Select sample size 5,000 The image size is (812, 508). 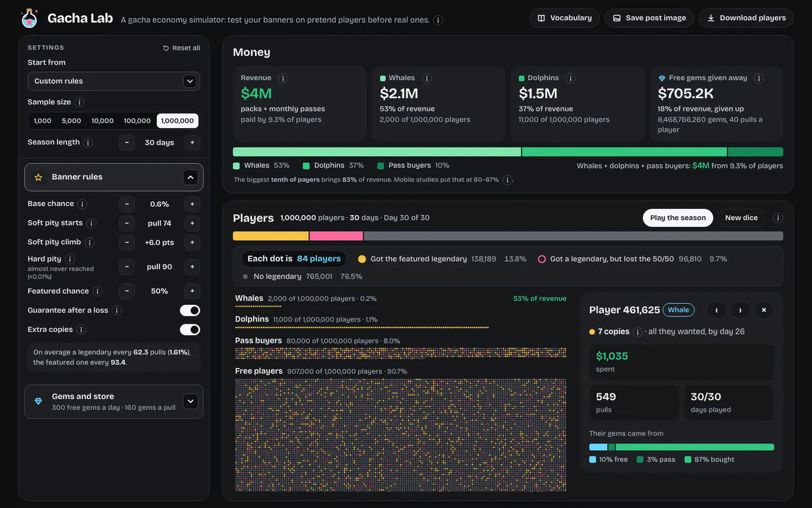72,121
